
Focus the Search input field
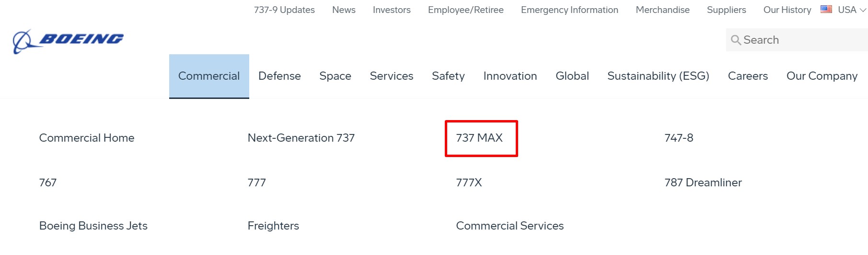pyautogui.click(x=797, y=40)
